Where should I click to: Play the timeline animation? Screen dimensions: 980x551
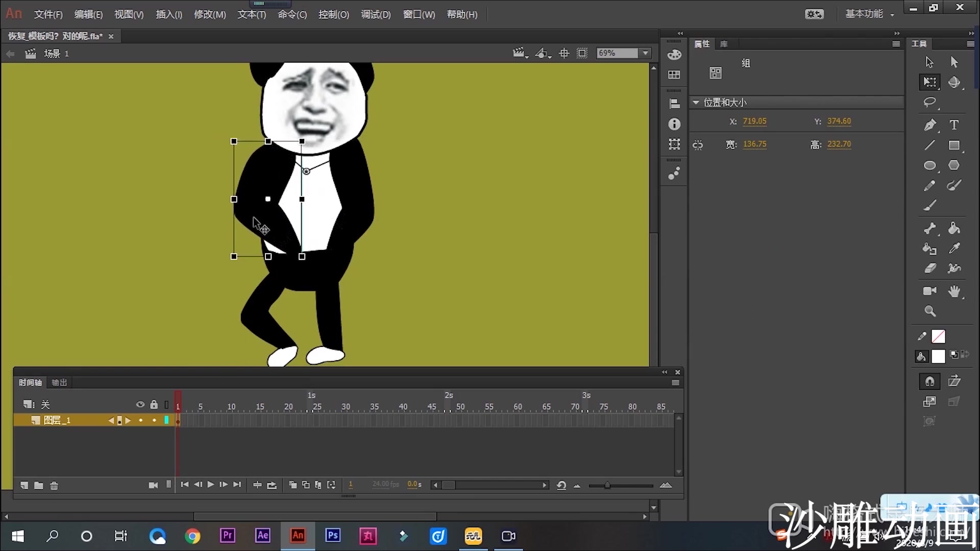tap(210, 485)
